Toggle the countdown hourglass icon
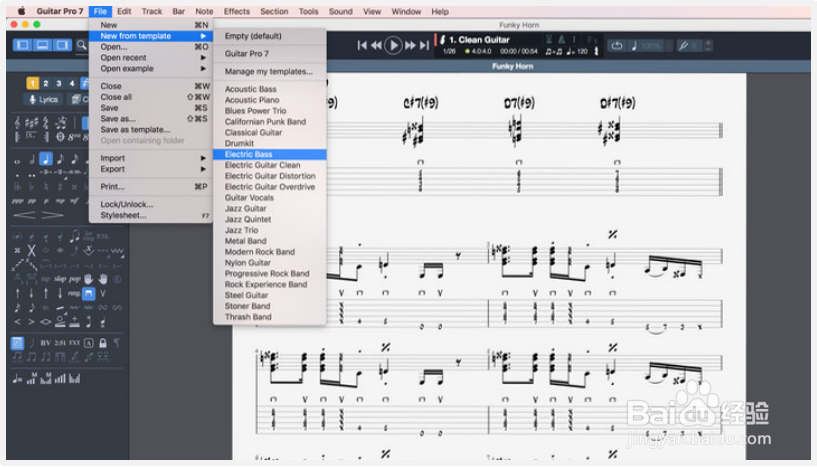Screen dimensions: 817x467 coord(549,39)
